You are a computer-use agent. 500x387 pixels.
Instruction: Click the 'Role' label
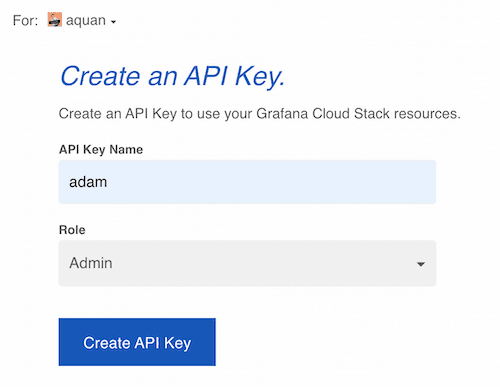coord(72,230)
